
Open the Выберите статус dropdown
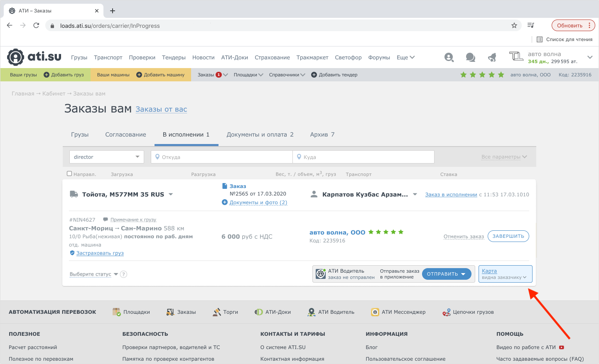(94, 274)
